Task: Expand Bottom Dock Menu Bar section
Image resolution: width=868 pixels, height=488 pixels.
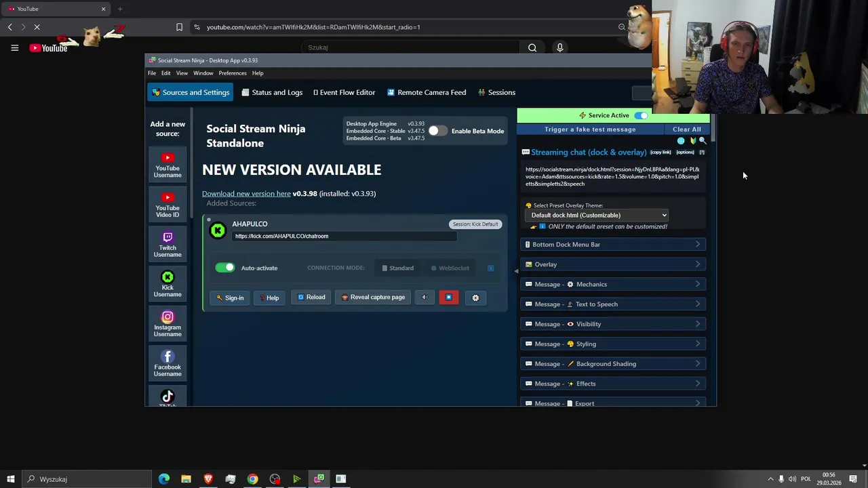Action: [x=613, y=245]
